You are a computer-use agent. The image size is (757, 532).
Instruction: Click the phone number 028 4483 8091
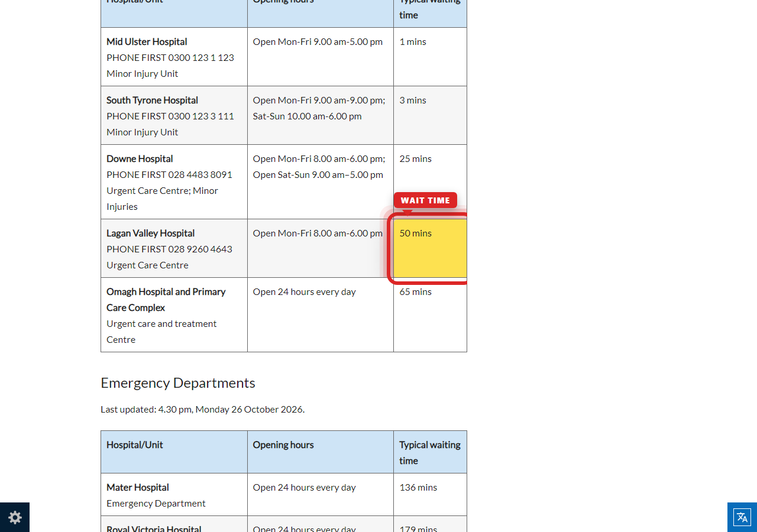pyautogui.click(x=200, y=174)
